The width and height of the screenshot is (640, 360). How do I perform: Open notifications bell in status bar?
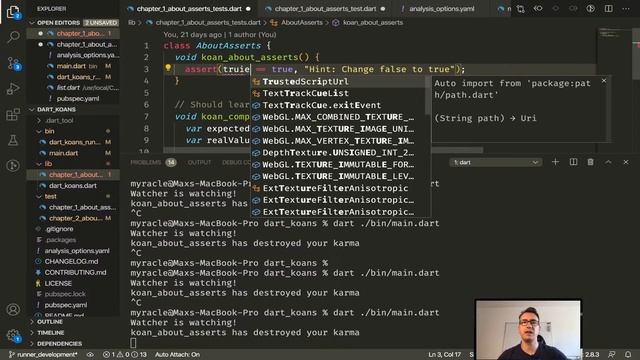pyautogui.click(x=628, y=354)
